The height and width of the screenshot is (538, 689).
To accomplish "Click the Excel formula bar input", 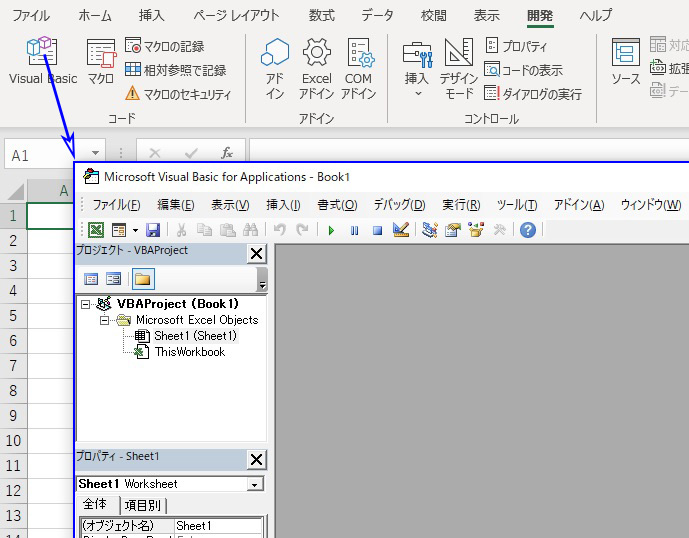I will coord(469,150).
